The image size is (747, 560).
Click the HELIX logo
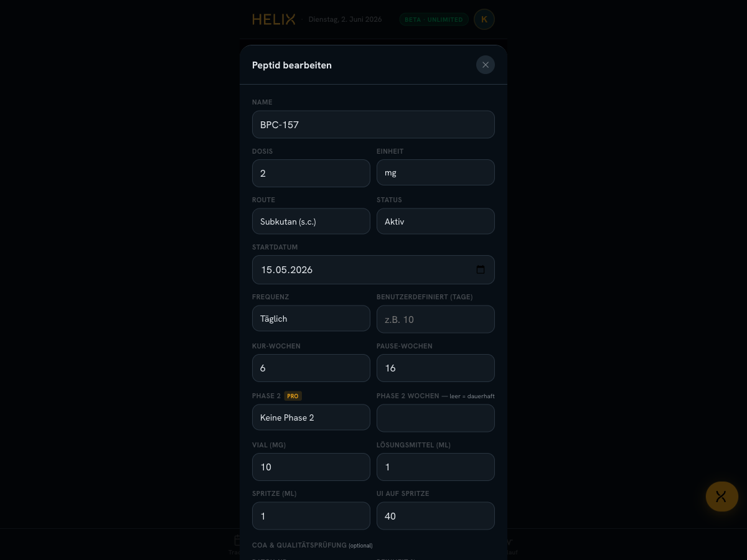tap(274, 19)
